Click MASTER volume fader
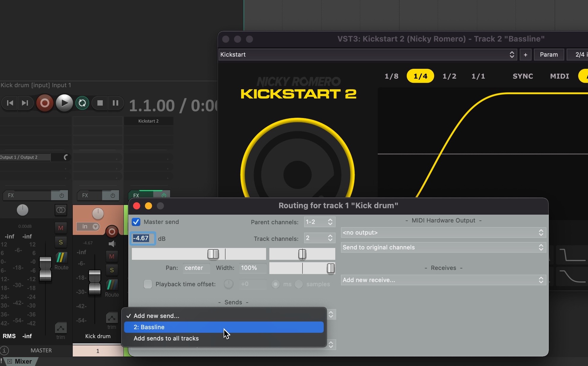588x366 pixels. tap(45, 269)
